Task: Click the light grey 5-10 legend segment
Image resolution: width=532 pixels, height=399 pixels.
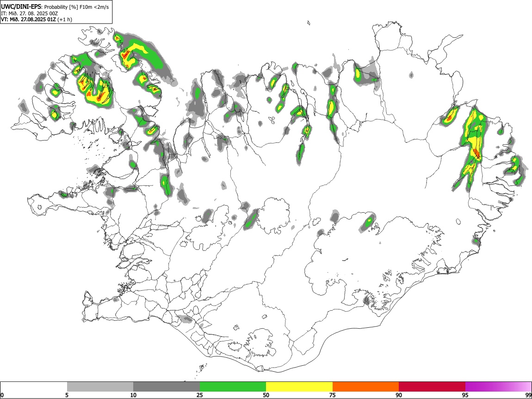Action: coord(100,387)
